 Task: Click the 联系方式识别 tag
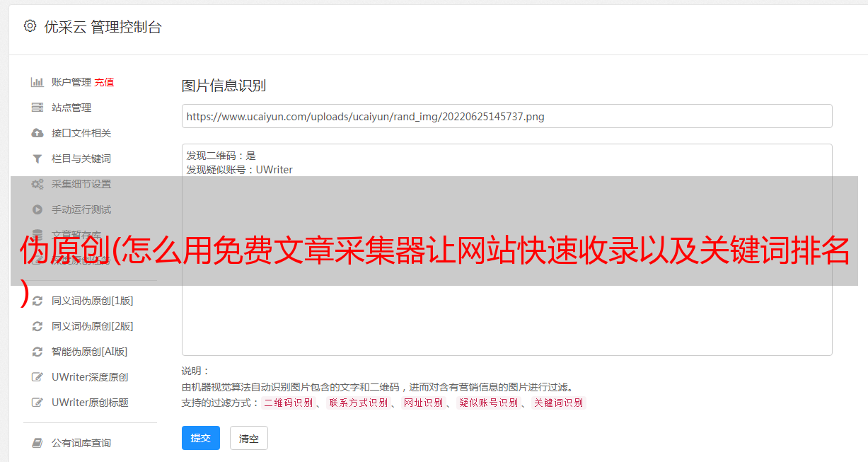(358, 403)
